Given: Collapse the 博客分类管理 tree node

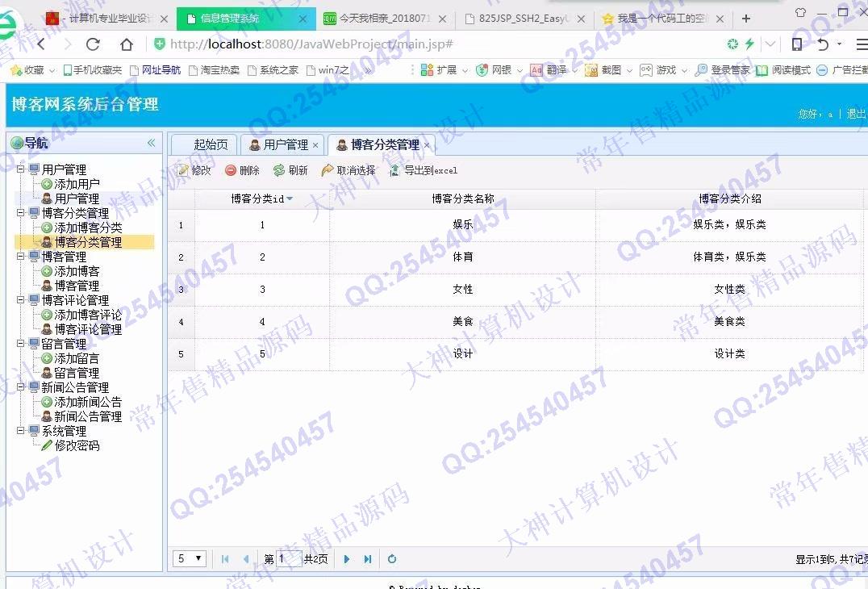Looking at the screenshot, I should (20, 212).
